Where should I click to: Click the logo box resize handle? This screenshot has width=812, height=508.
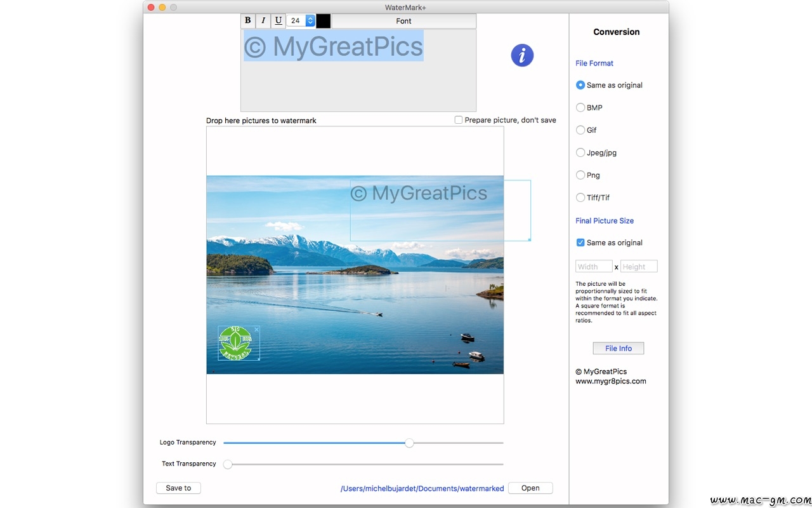click(x=258, y=359)
